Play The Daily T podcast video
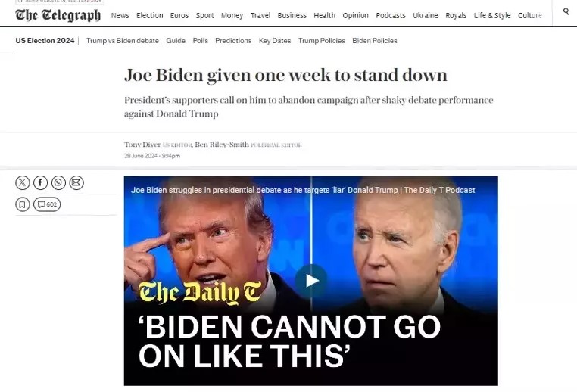 click(x=311, y=281)
